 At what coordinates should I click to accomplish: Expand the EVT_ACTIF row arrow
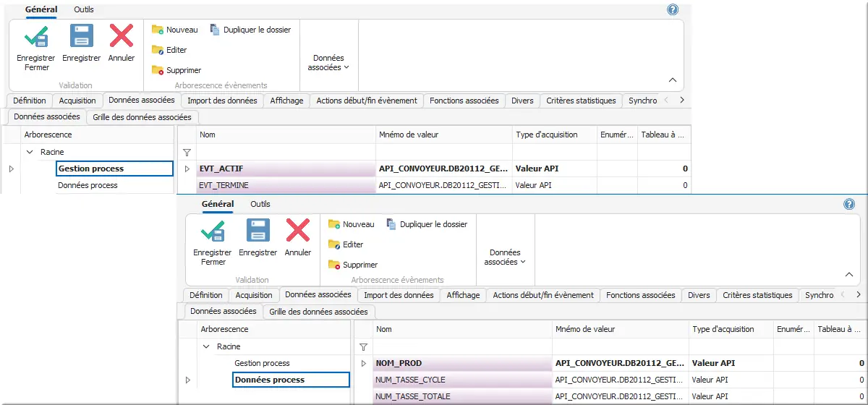click(187, 169)
